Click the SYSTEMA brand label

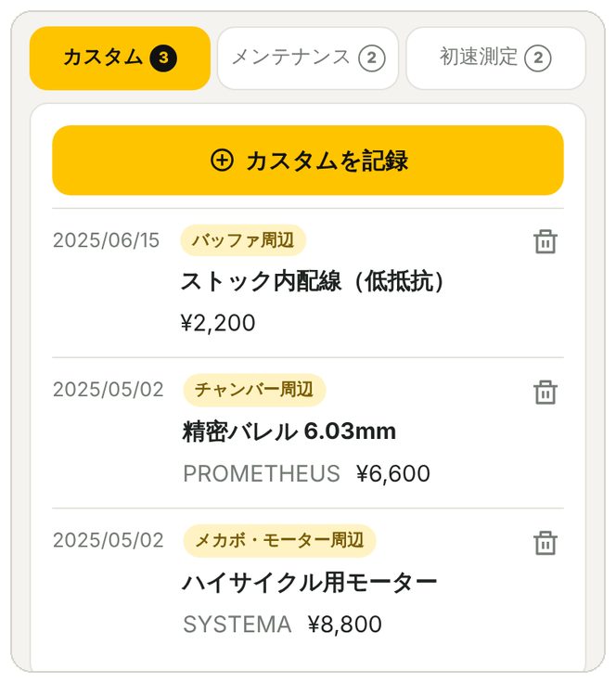(x=237, y=625)
